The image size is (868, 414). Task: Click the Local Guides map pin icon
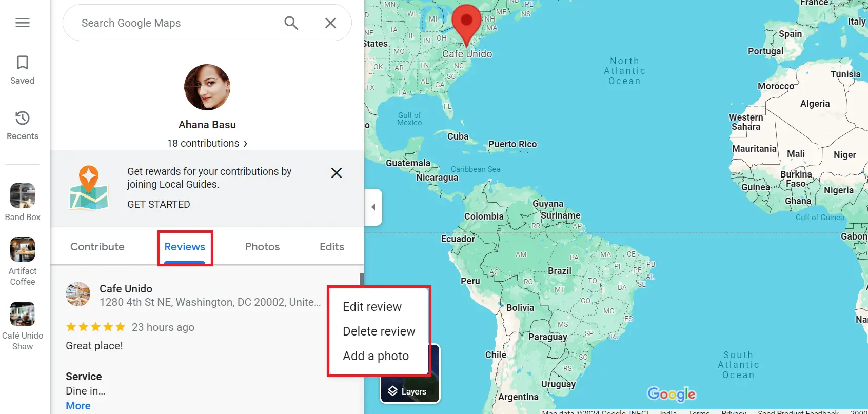pyautogui.click(x=89, y=188)
